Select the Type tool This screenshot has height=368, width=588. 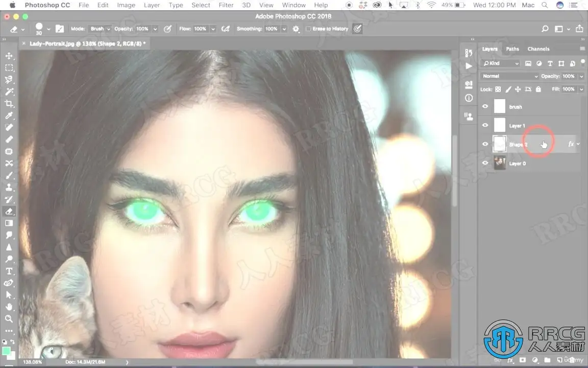(9, 271)
